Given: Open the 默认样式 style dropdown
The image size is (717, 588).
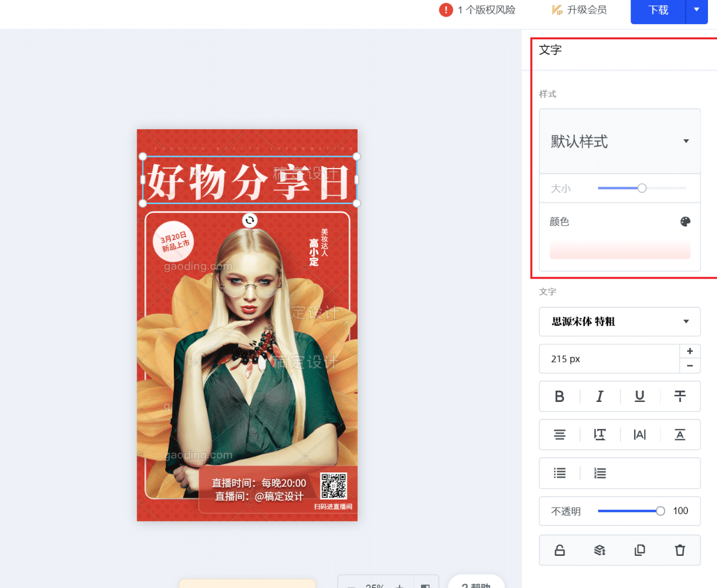Looking at the screenshot, I should pos(619,141).
